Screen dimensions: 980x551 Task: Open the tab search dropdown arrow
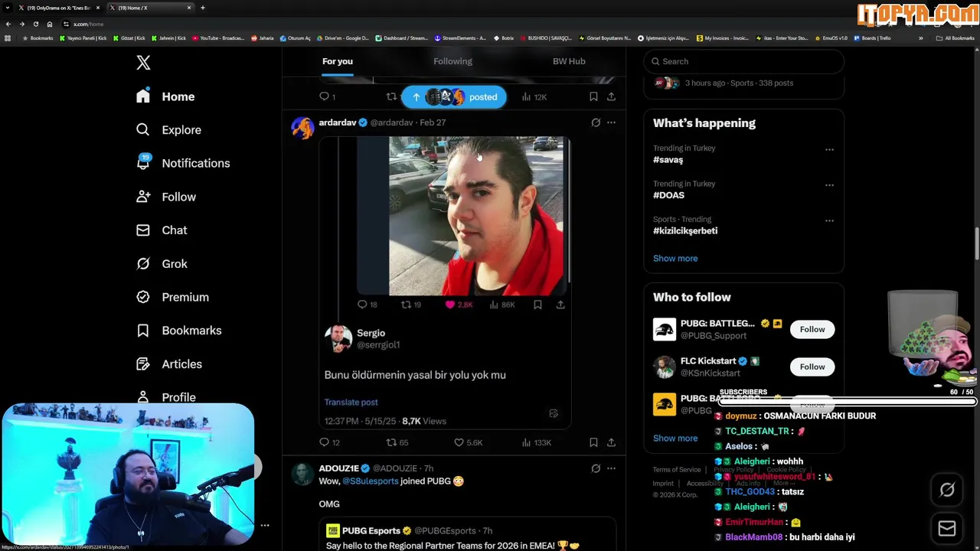tap(7, 8)
